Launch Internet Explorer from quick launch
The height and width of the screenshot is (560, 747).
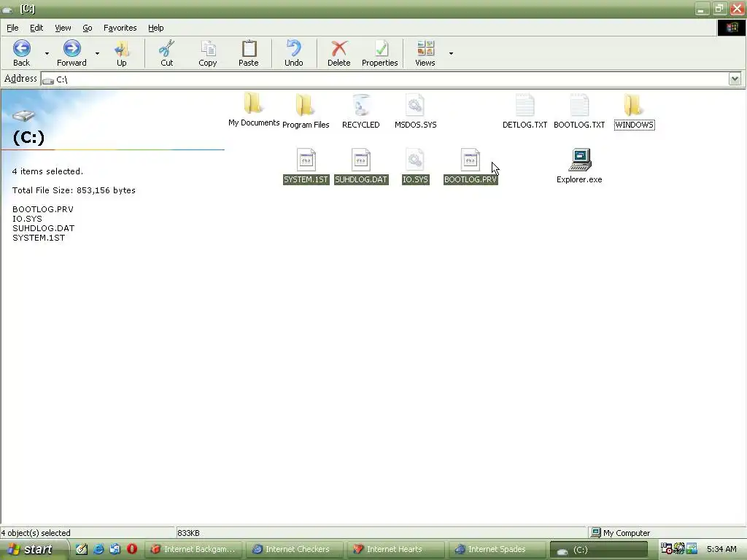click(98, 549)
